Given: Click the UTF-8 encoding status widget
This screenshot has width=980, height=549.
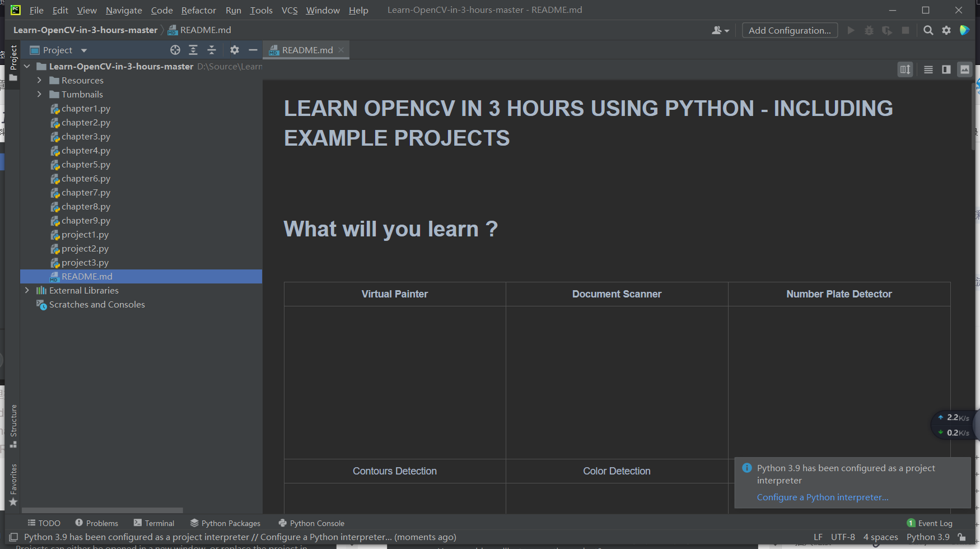Looking at the screenshot, I should click(x=843, y=537).
